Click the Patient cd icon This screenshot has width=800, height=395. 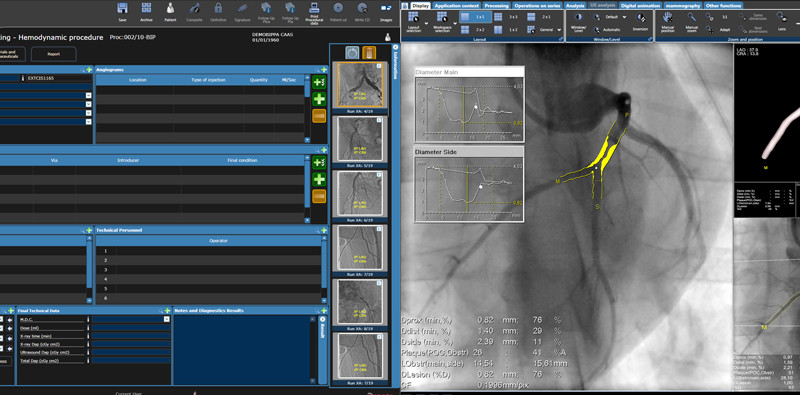pos(338,9)
